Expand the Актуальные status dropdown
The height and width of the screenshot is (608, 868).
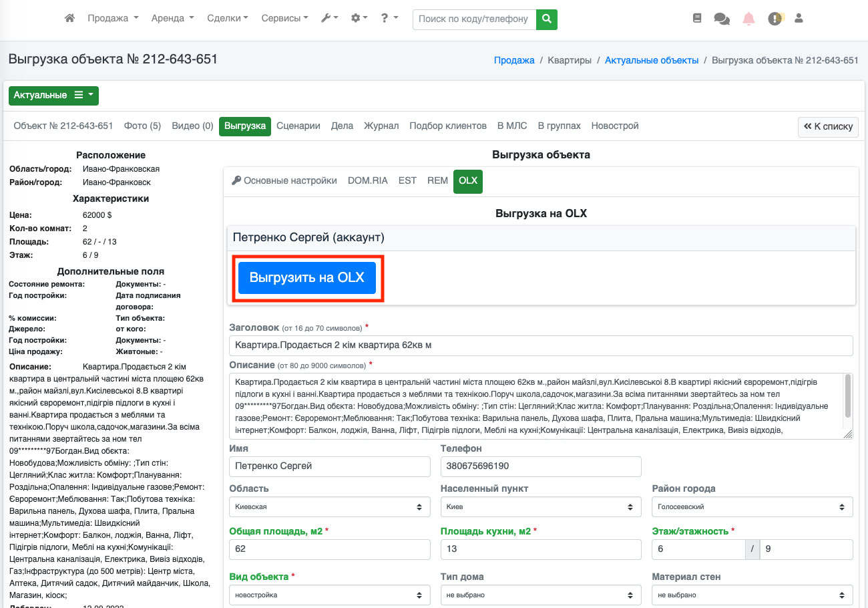pos(53,96)
